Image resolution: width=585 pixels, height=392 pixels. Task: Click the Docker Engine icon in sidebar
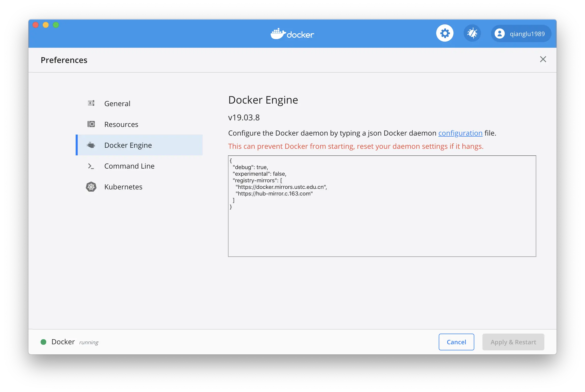point(91,145)
